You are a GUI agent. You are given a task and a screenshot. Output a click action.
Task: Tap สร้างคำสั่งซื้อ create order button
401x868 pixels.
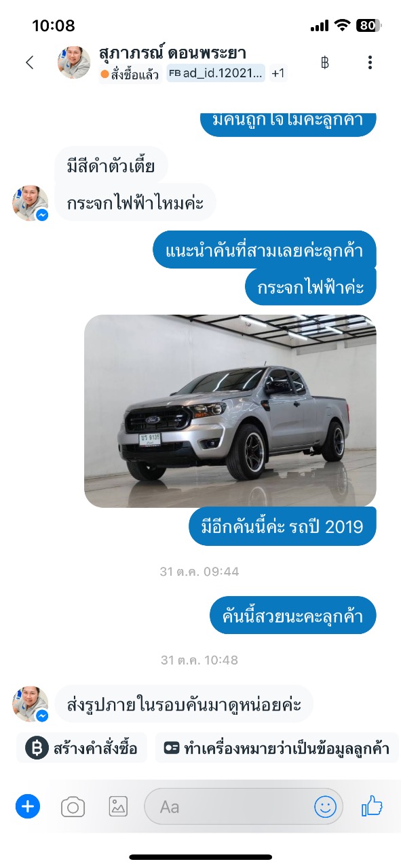click(81, 748)
